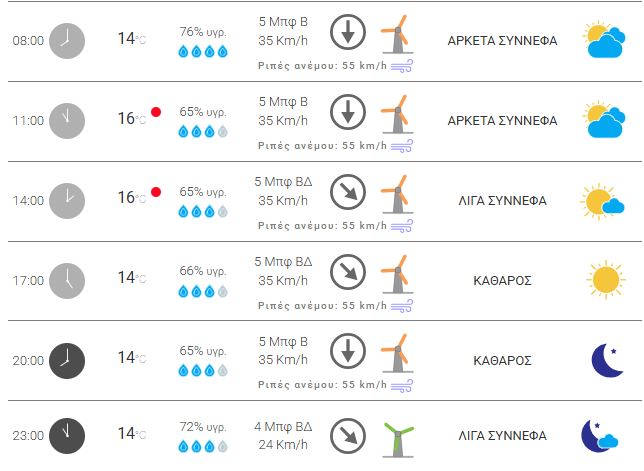The width and height of the screenshot is (644, 471).
Task: Click the 4 Μπφ ΒΔ wind text
Action: [283, 426]
